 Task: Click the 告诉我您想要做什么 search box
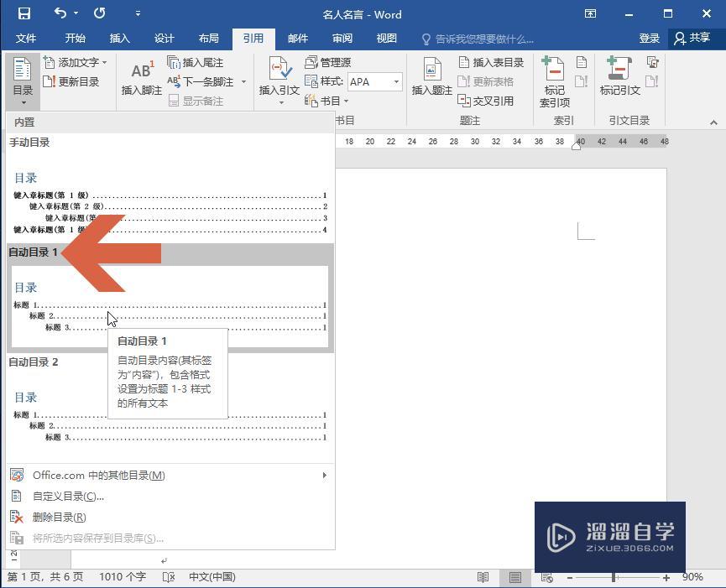[x=478, y=39]
